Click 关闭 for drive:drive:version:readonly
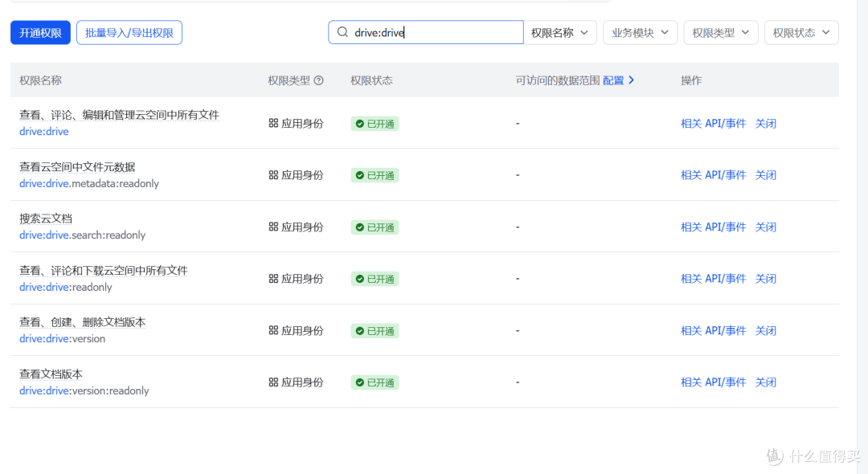 coord(766,382)
